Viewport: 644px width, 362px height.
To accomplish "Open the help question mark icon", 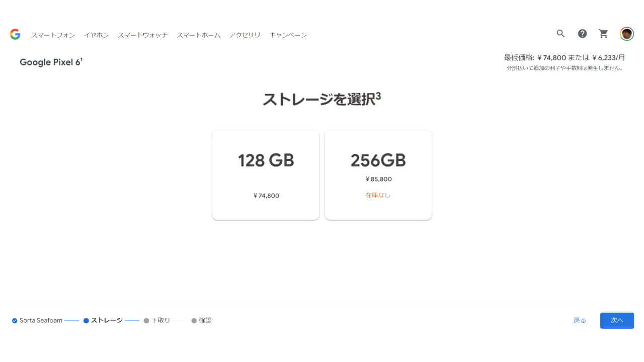I will [x=582, y=34].
